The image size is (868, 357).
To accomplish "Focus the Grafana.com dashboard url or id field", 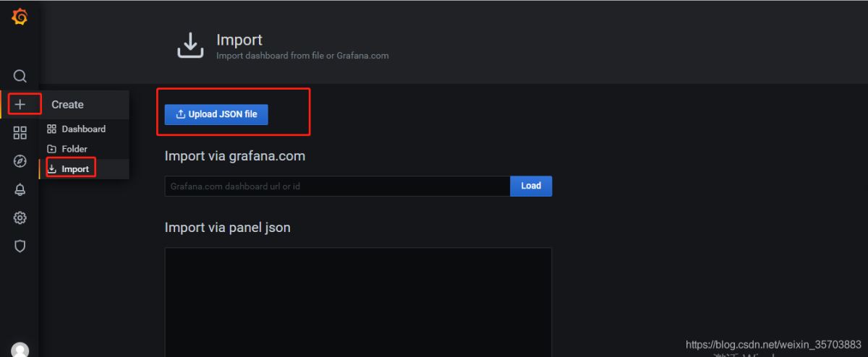I will click(x=337, y=186).
